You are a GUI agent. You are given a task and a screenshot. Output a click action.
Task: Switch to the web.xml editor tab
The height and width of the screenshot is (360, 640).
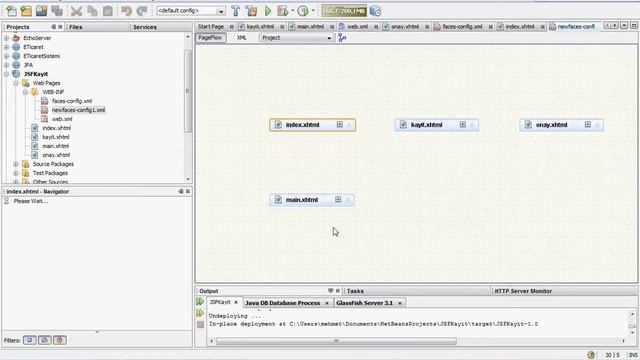[x=358, y=27]
